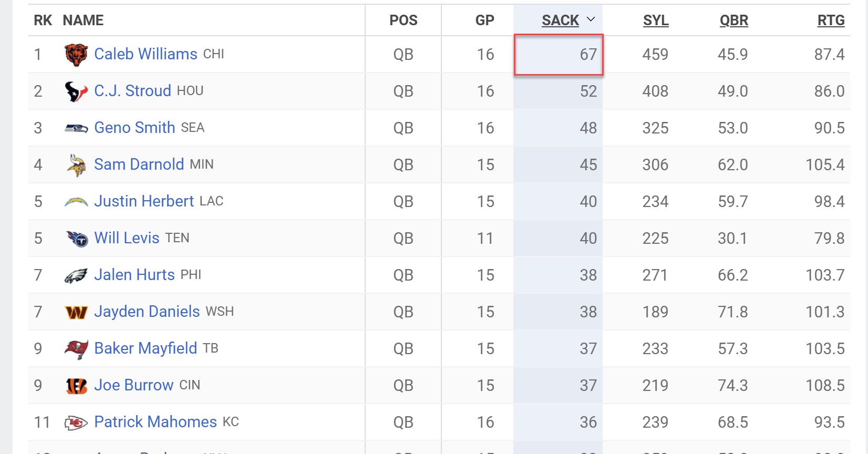The width and height of the screenshot is (868, 454).
Task: Click the Minnesota Vikings team logo
Action: click(x=76, y=165)
